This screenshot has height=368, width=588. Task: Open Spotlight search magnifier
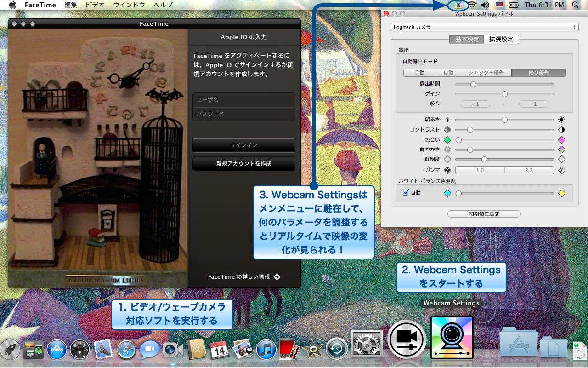click(x=576, y=5)
